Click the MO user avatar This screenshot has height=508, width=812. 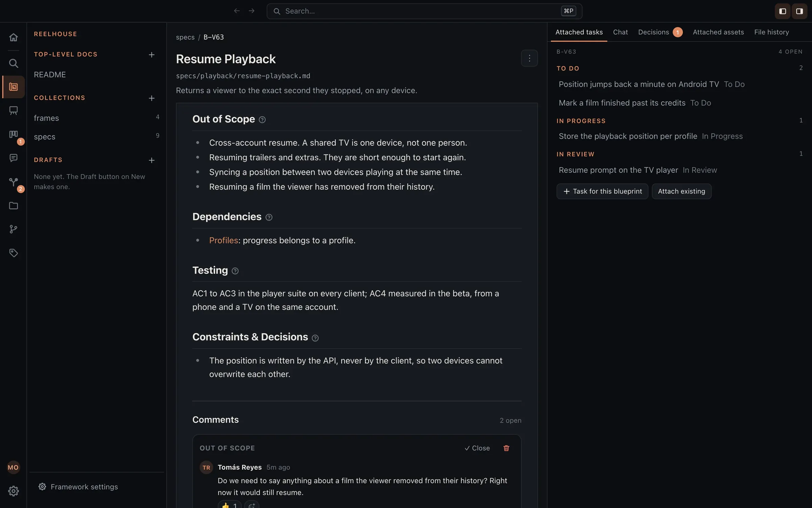click(x=14, y=467)
